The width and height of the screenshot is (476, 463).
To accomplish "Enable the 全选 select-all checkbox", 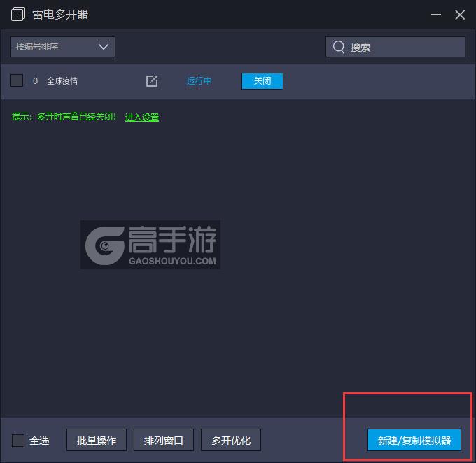I will point(18,441).
